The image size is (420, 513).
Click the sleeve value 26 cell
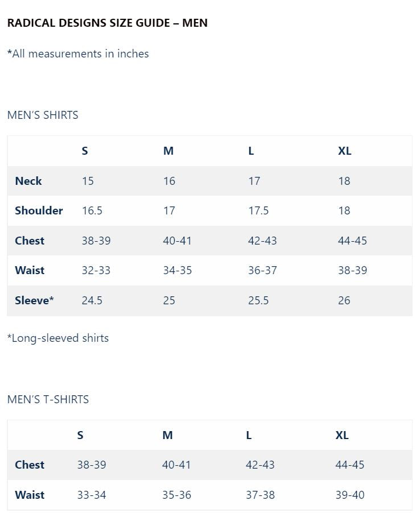point(344,300)
